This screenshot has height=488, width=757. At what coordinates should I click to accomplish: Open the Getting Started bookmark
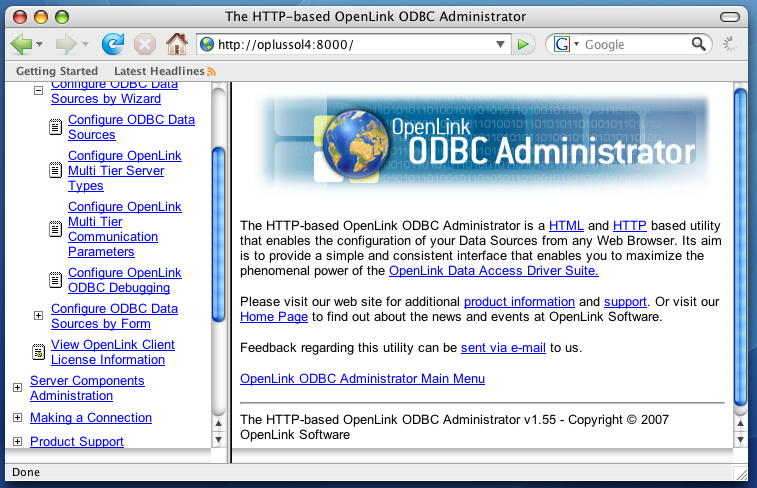pyautogui.click(x=57, y=71)
